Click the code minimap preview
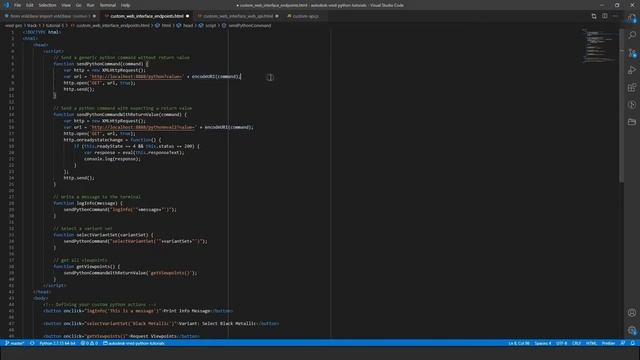 pyautogui.click(x=599, y=45)
